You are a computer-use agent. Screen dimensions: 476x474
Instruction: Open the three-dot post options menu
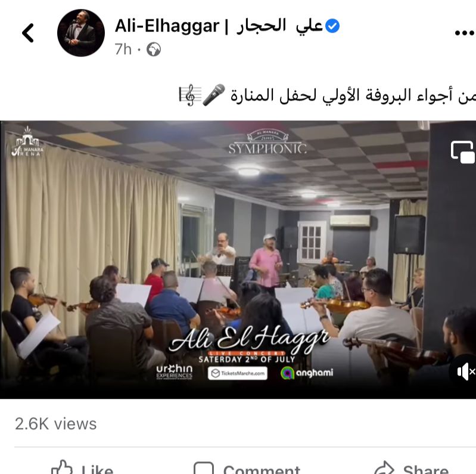pos(465,33)
